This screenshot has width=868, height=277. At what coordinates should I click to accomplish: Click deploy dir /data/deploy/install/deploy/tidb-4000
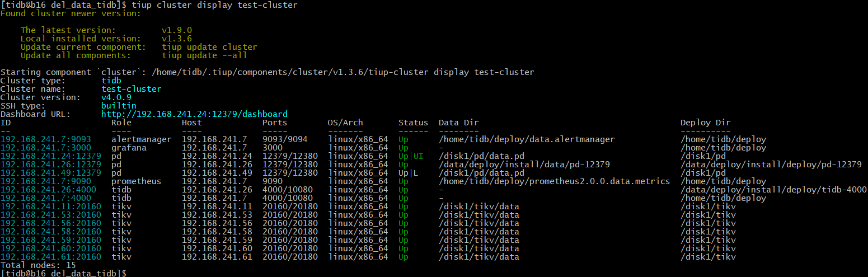click(774, 190)
